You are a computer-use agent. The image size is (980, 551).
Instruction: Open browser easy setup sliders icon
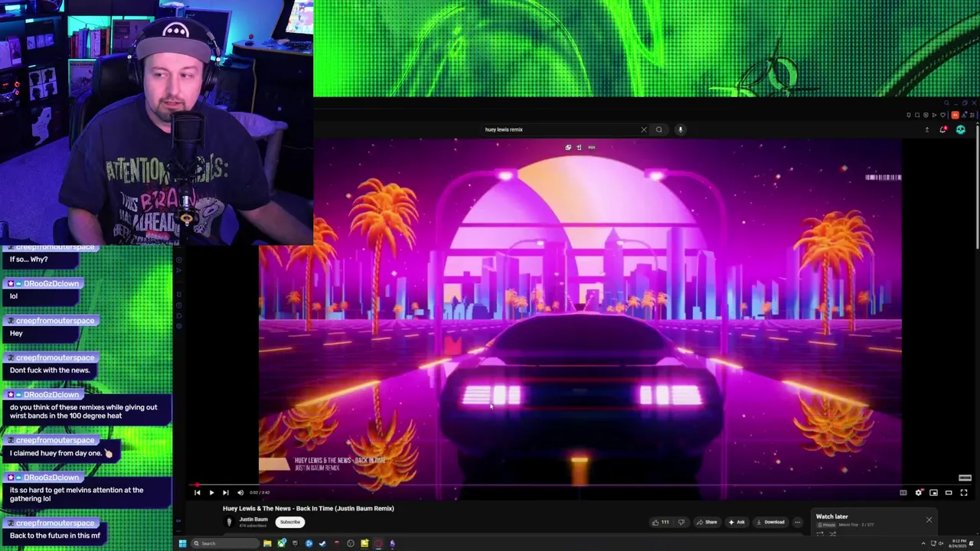point(972,115)
